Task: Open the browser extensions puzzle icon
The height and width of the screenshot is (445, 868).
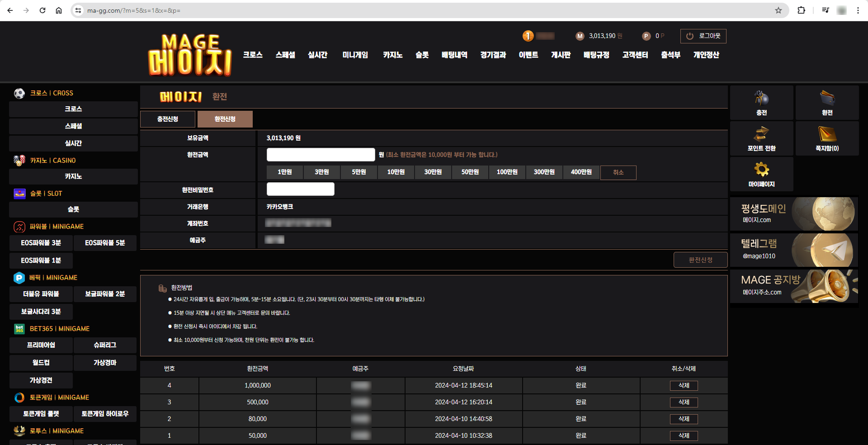Action: [x=801, y=10]
